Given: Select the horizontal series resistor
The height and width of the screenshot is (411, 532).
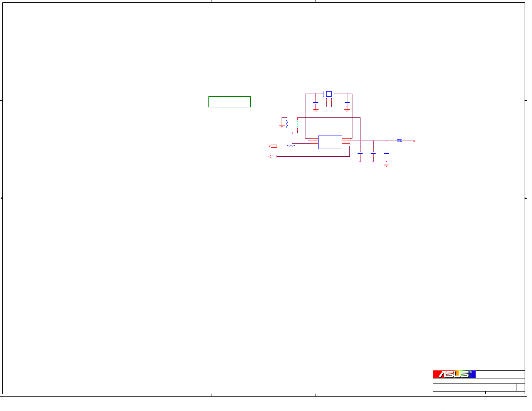Looking at the screenshot, I should coord(291,146).
